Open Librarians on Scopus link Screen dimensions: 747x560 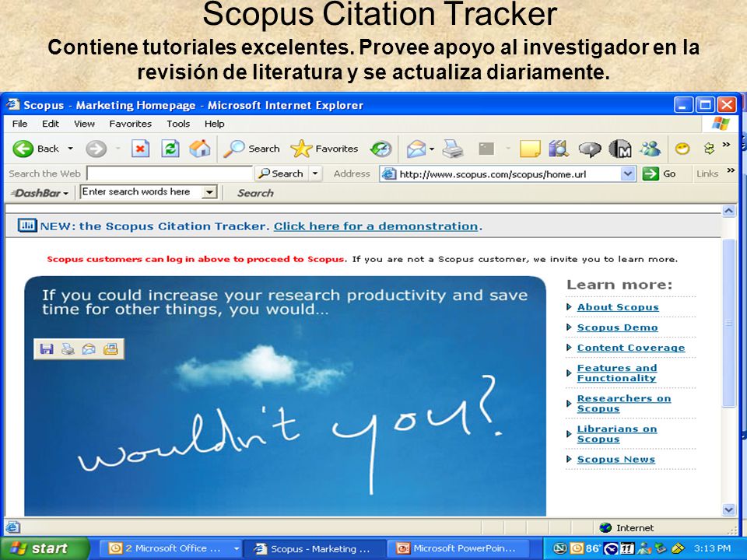click(x=617, y=434)
